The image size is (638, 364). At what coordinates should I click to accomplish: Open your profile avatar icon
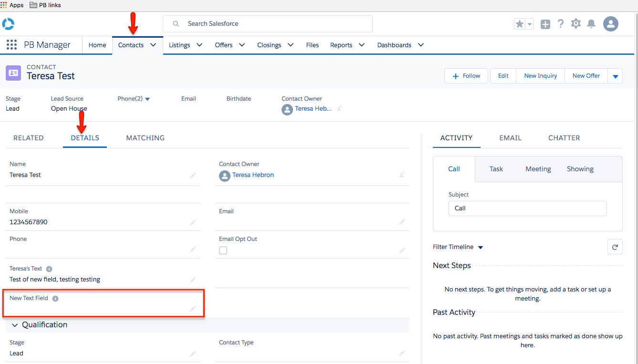click(611, 23)
